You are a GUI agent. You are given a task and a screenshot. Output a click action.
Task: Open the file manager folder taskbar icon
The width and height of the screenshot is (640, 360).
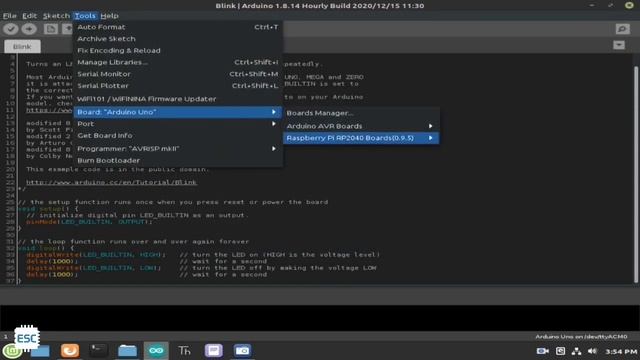127,351
